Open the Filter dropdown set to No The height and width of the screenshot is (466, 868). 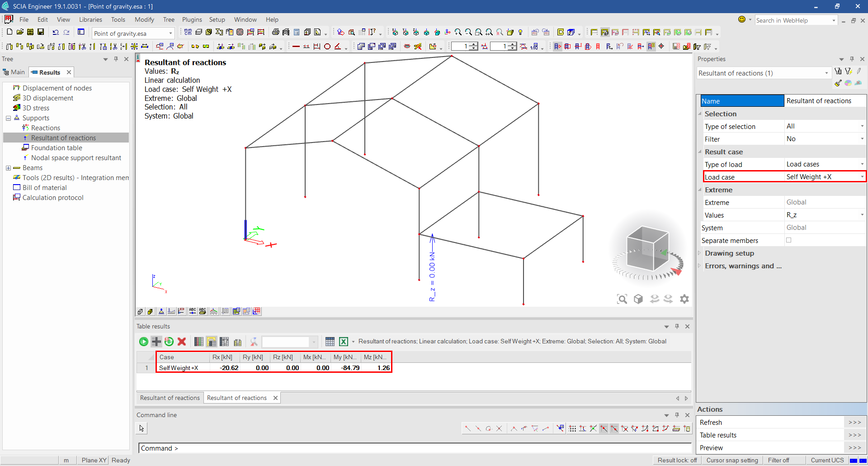pyautogui.click(x=826, y=139)
